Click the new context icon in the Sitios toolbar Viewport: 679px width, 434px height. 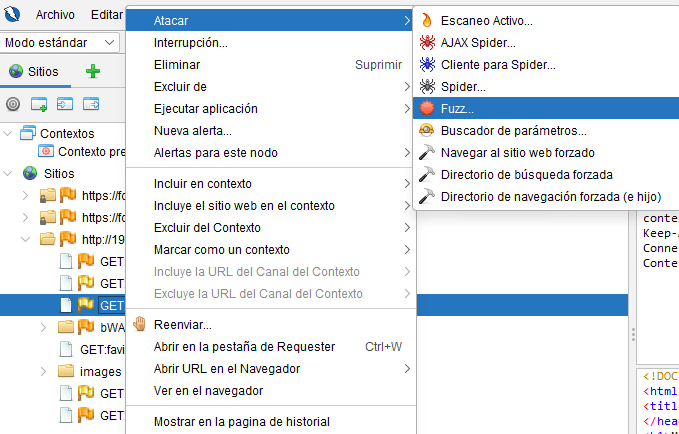pos(39,104)
